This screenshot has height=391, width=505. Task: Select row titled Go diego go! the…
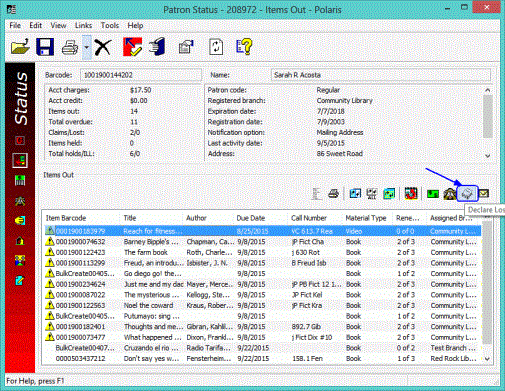pyautogui.click(x=263, y=274)
